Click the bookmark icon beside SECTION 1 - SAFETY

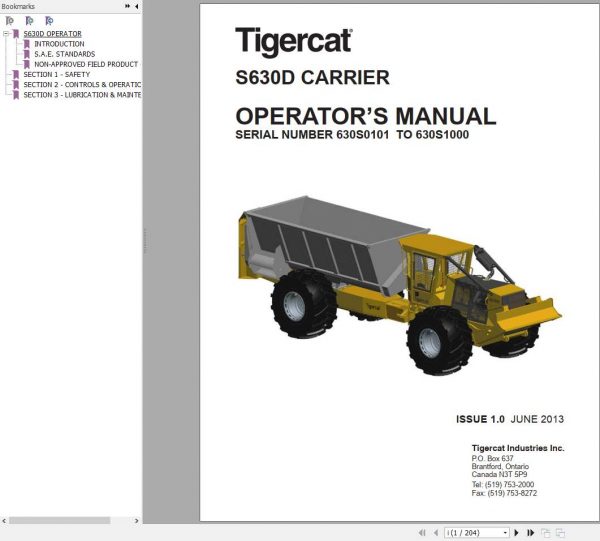pyautogui.click(x=16, y=74)
